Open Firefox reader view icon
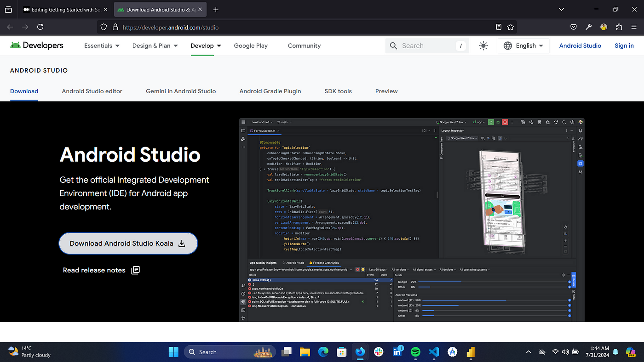Viewport: 644px width, 362px height. coord(499,27)
